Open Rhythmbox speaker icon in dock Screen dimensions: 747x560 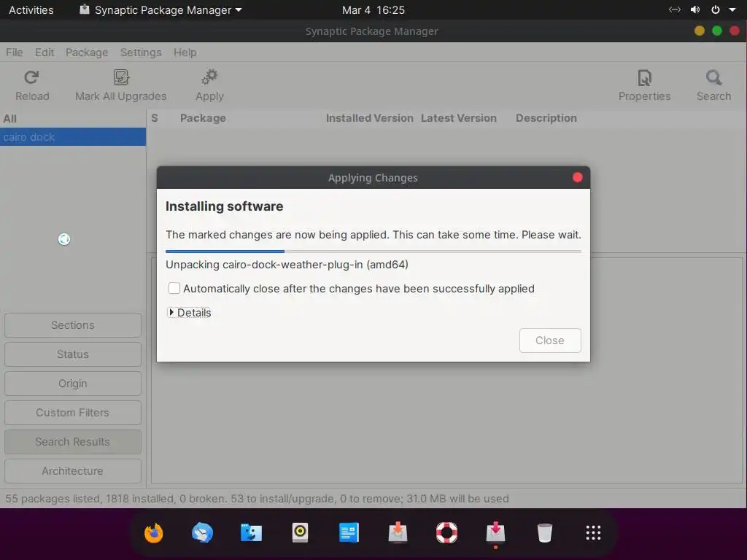click(x=300, y=533)
